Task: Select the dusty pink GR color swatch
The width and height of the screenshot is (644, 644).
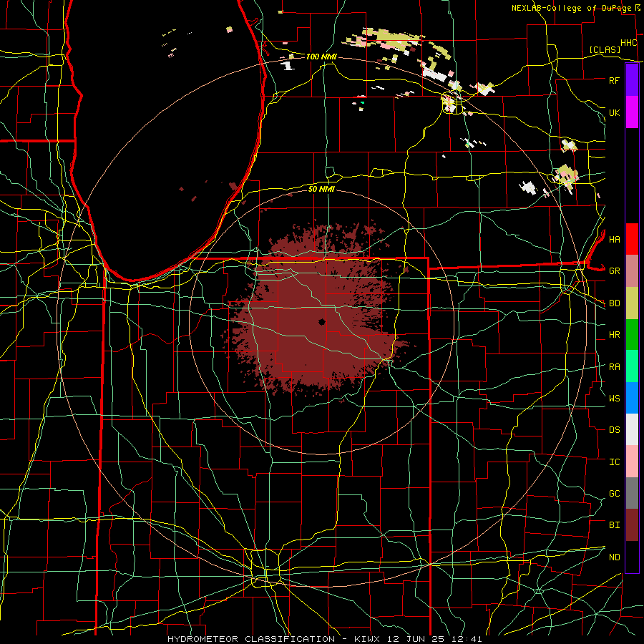Action: 632,271
